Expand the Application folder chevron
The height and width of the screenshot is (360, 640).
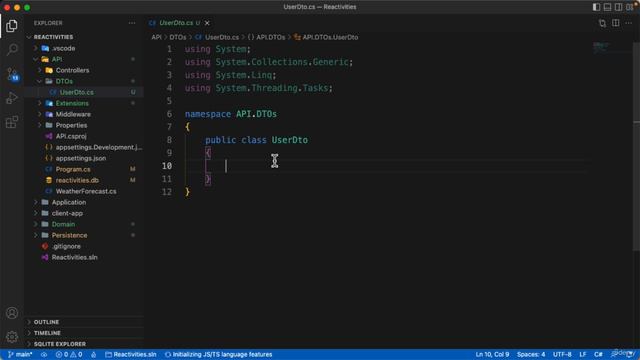click(x=36, y=202)
